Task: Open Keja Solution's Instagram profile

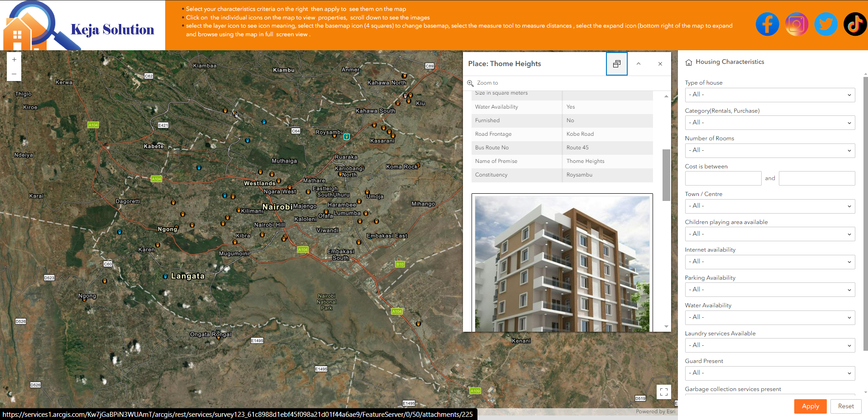Action: 796,24
